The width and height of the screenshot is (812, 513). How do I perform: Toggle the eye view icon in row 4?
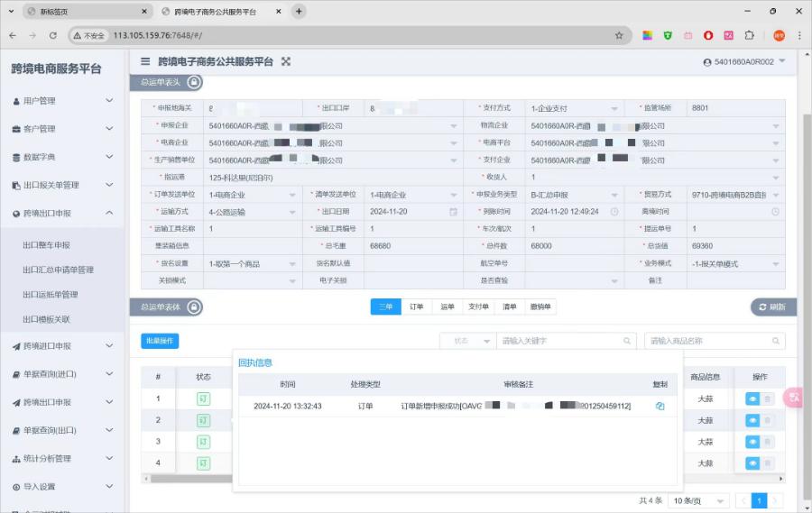click(752, 463)
